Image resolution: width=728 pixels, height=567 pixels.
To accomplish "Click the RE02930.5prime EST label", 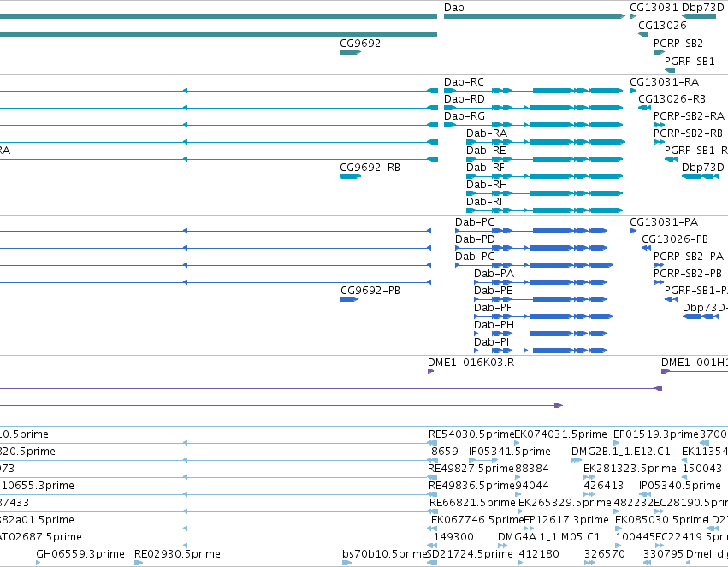I will [x=177, y=554].
